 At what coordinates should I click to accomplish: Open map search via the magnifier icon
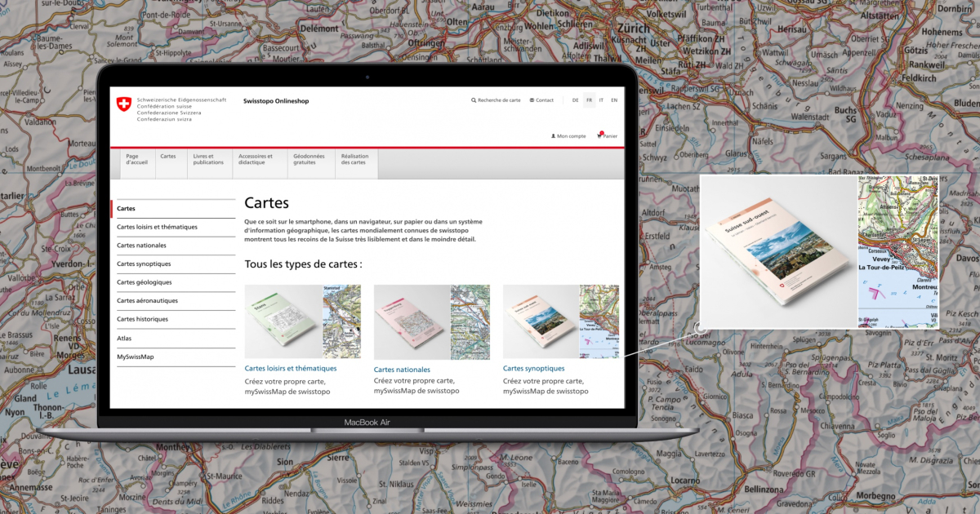coord(474,100)
